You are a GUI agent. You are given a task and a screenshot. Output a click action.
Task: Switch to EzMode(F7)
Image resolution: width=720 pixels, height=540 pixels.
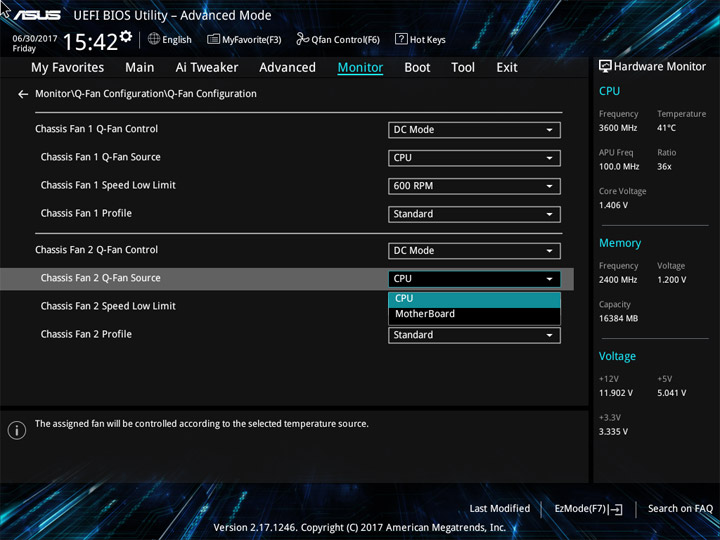pos(589,509)
